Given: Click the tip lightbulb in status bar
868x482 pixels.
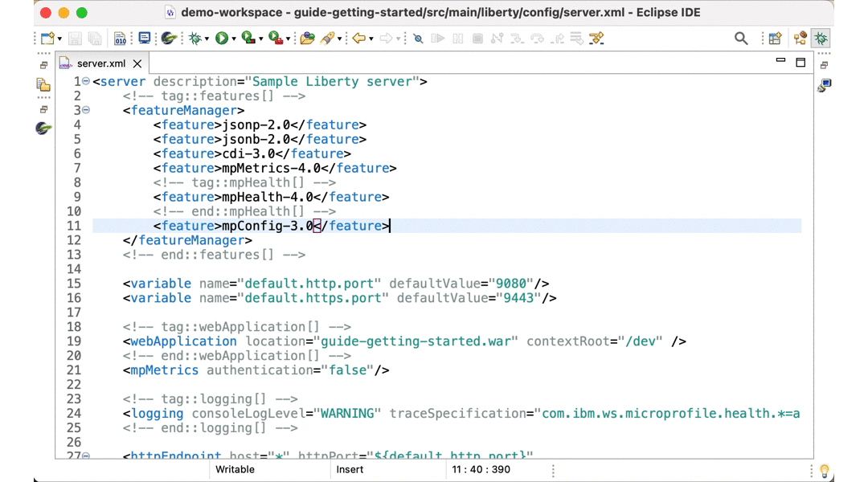Looking at the screenshot, I should point(825,471).
